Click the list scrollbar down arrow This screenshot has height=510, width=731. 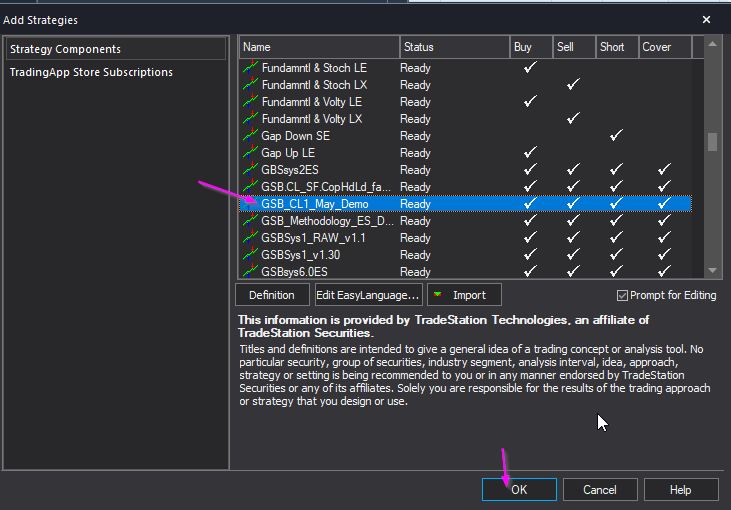click(712, 271)
